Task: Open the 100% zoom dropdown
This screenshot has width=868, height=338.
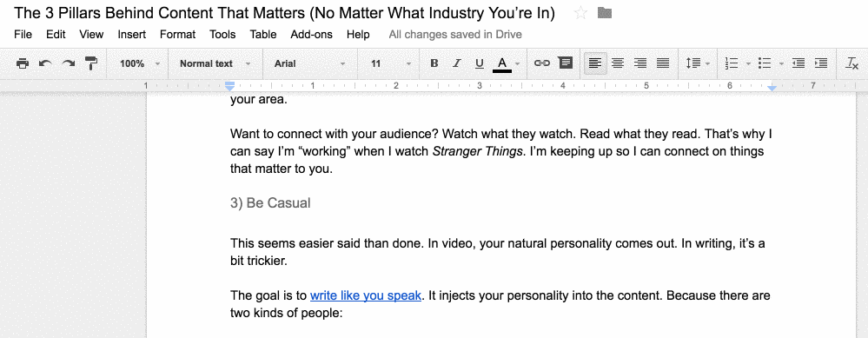Action: tap(139, 63)
